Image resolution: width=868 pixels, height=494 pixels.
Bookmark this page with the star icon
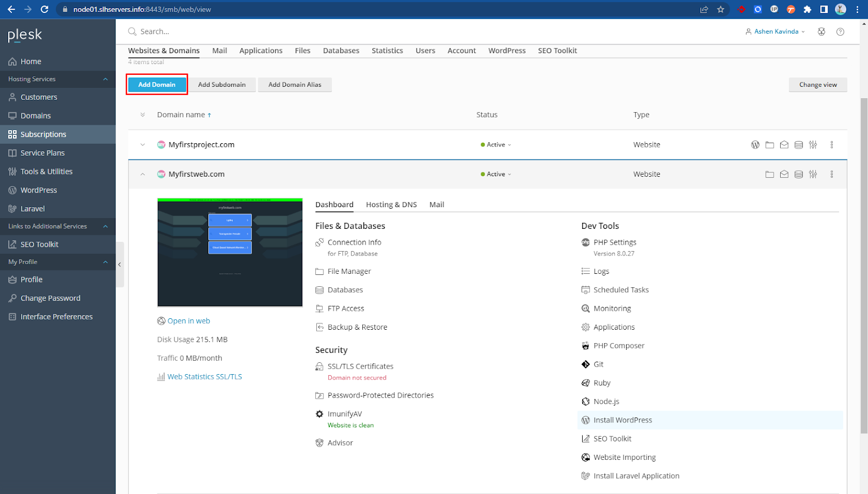[720, 9]
